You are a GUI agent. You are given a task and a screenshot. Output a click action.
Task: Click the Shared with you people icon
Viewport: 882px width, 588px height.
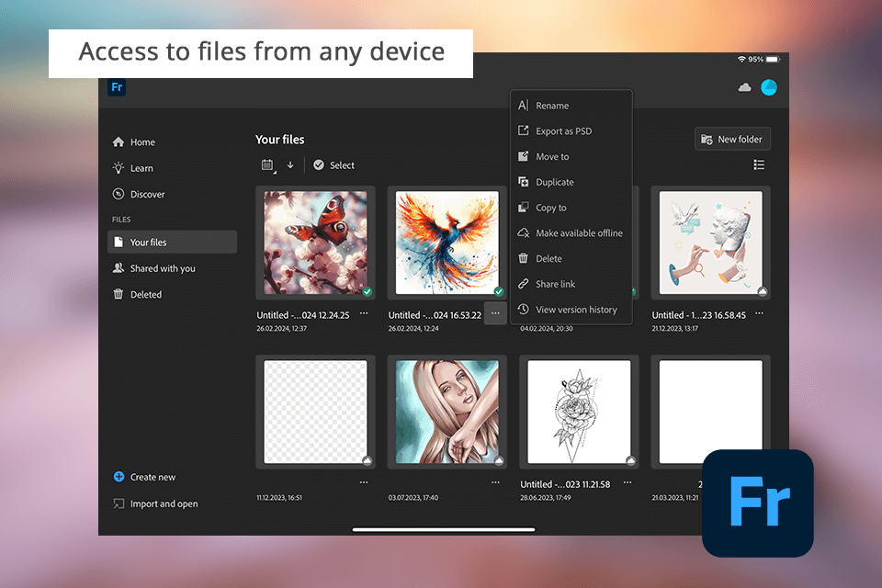point(119,268)
